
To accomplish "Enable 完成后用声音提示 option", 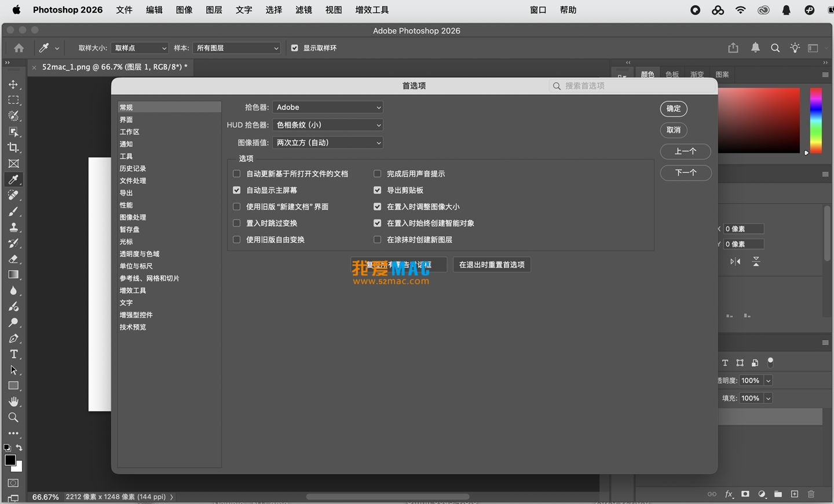I will [x=377, y=174].
